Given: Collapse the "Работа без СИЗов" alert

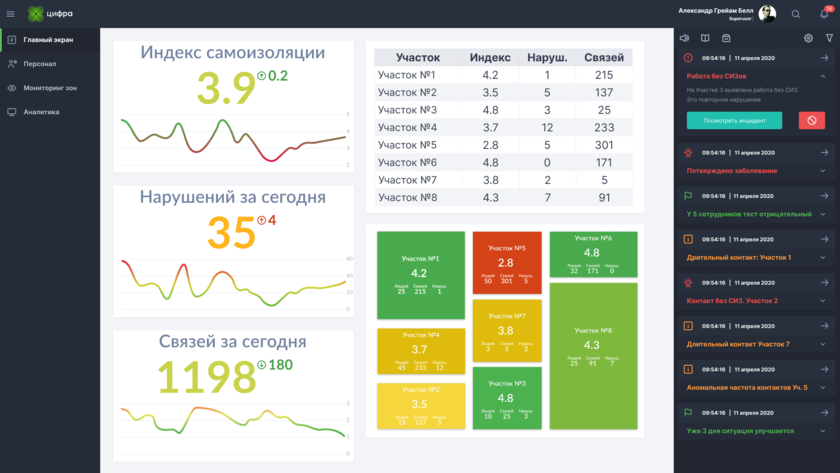Looking at the screenshot, I should [x=824, y=76].
